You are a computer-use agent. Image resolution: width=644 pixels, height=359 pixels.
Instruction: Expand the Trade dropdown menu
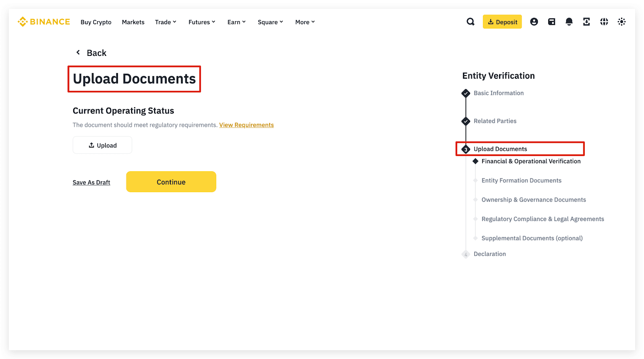coord(165,22)
